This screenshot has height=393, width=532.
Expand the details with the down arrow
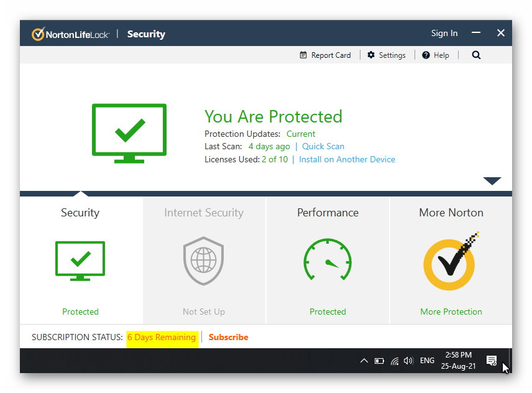tap(492, 180)
